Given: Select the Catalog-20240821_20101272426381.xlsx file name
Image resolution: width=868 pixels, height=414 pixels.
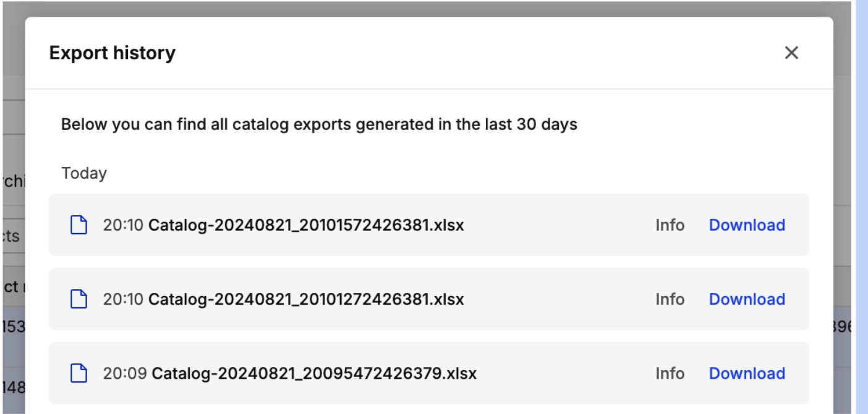Looking at the screenshot, I should pyautogui.click(x=306, y=299).
